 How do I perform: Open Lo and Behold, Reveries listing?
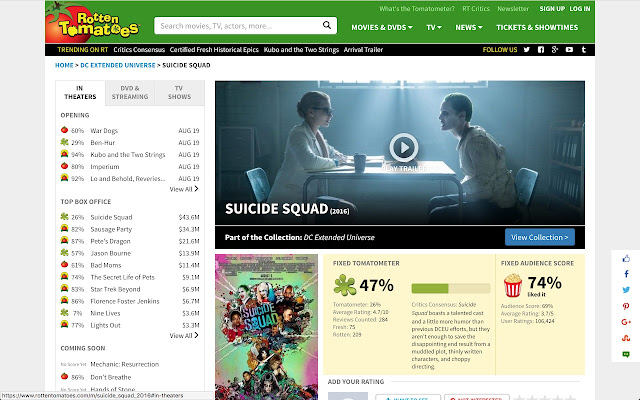pyautogui.click(x=128, y=178)
